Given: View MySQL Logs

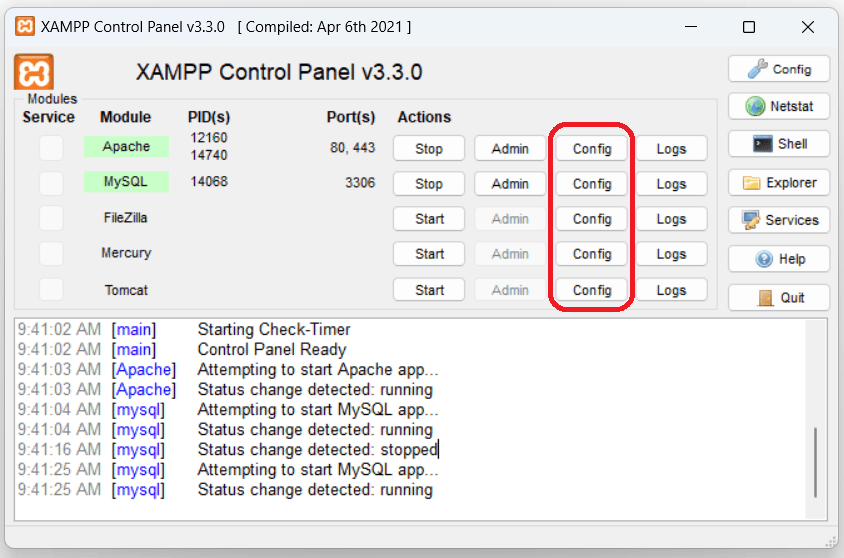Looking at the screenshot, I should click(671, 183).
